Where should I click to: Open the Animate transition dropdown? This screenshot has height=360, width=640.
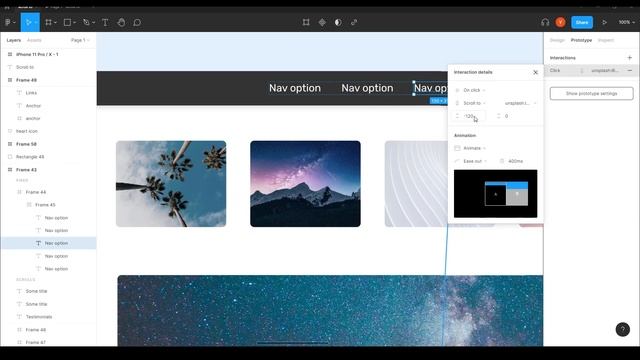click(x=474, y=148)
